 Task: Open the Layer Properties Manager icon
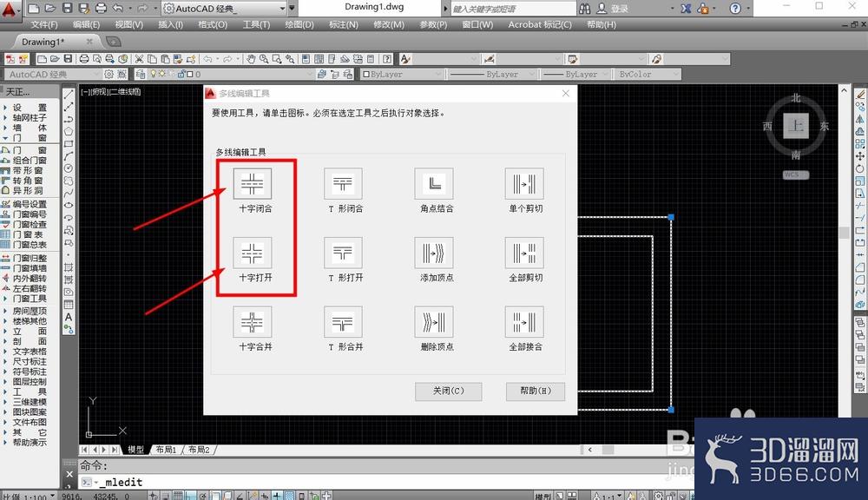click(x=141, y=74)
